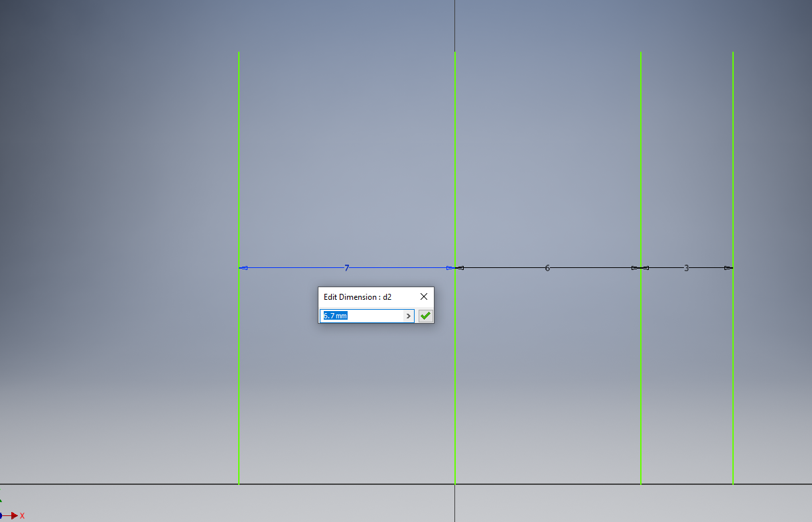Select the dimension labeled 7
812x522 pixels.
(x=346, y=268)
